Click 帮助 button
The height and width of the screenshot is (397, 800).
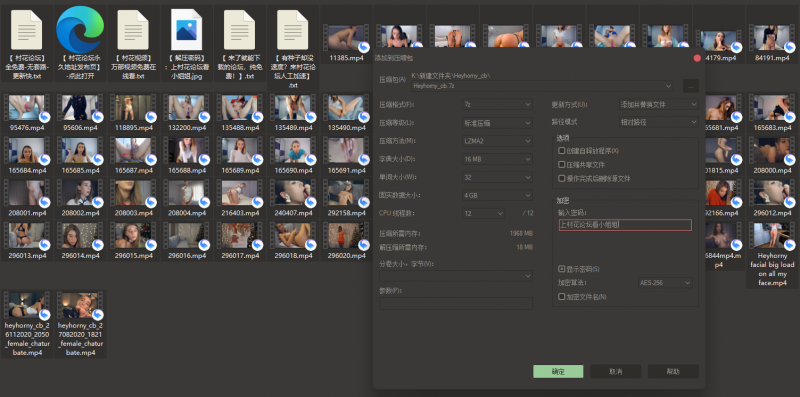click(673, 371)
